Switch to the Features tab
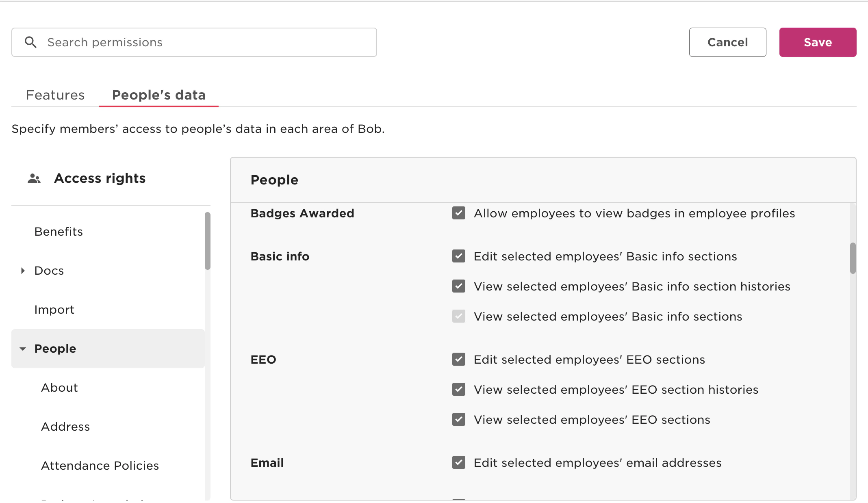The height and width of the screenshot is (503, 868). point(55,95)
